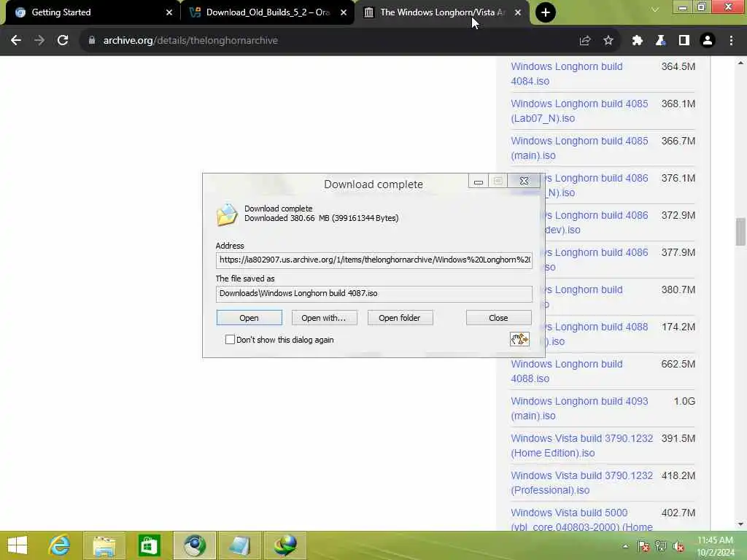Open the browser extensions puzzle icon
The width and height of the screenshot is (747, 560).
[637, 41]
